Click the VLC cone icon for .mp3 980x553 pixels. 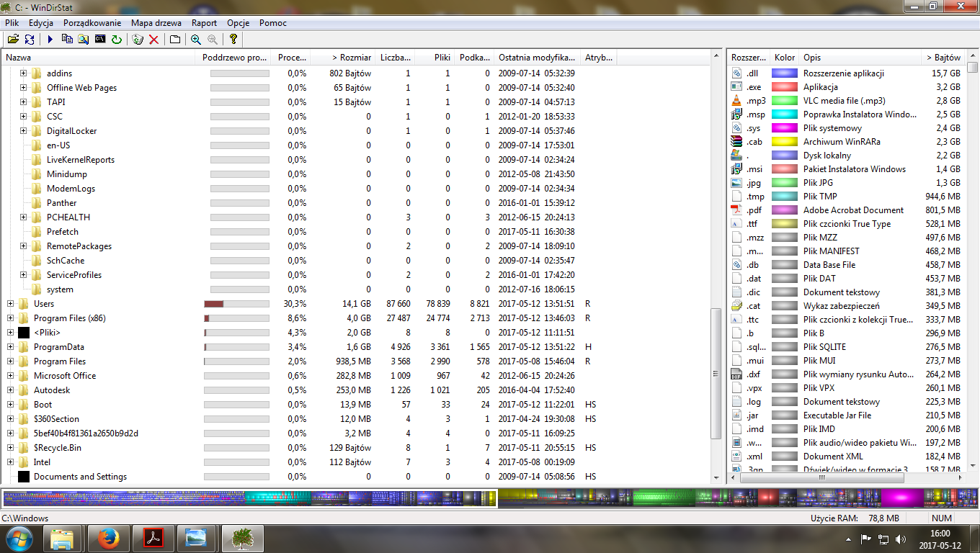click(736, 101)
